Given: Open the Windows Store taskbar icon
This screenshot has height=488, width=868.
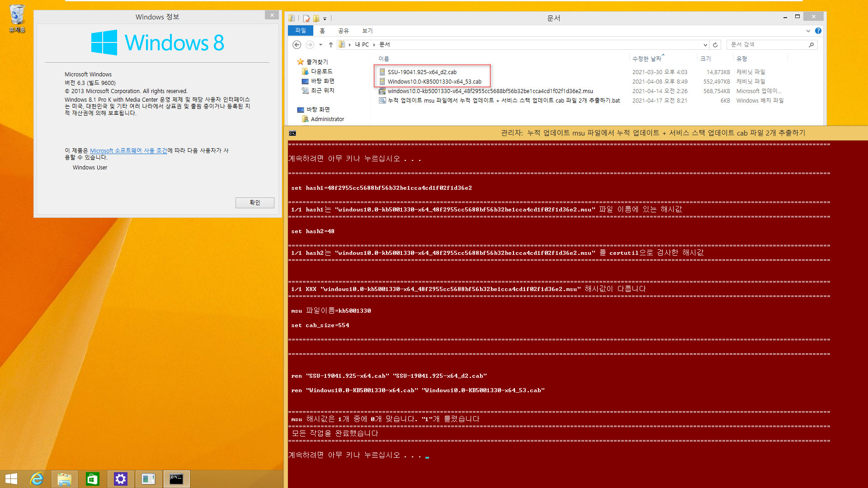Looking at the screenshot, I should click(93, 479).
